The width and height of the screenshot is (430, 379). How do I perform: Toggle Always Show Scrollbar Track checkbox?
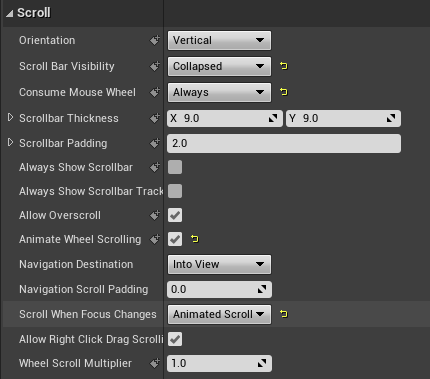175,191
